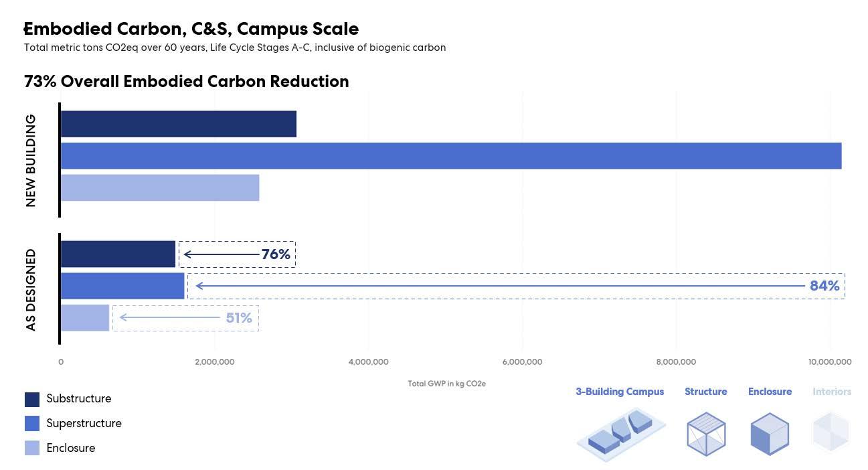Screen dimensions: 868x470
Task: Click the Substructure legend color swatch
Action: tap(32, 399)
